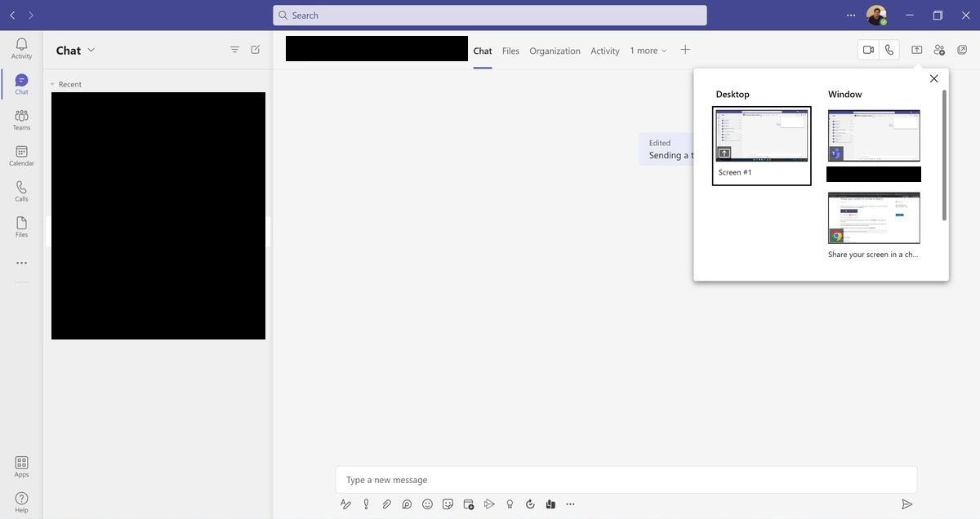Attach a file with paperclip icon
Screen dimensions: 980x519
pyautogui.click(x=386, y=504)
